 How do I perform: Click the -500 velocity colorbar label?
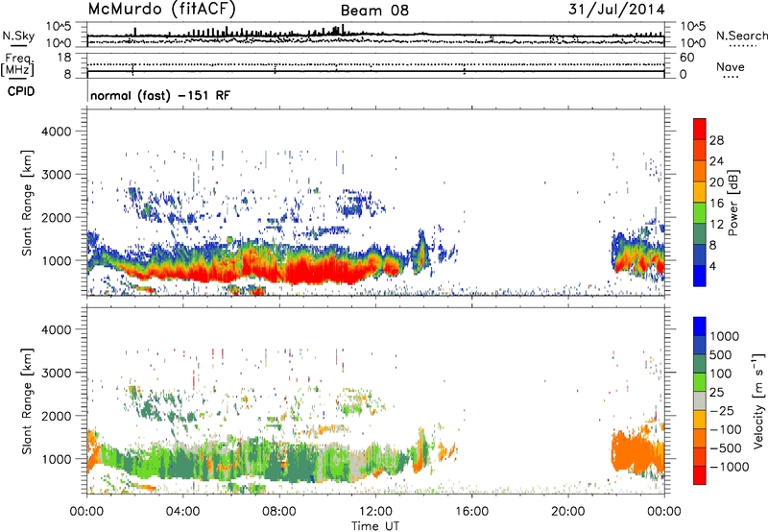click(726, 448)
